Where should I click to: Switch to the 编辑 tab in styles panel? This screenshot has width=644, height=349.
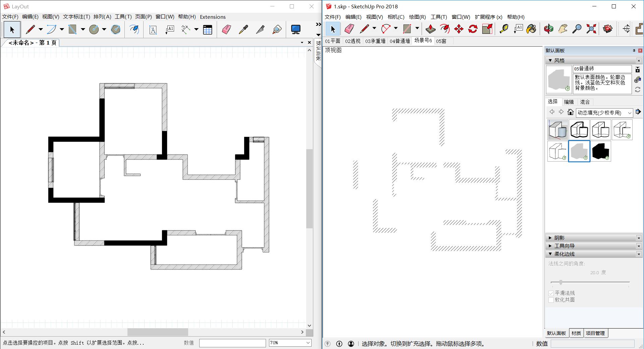click(x=569, y=102)
